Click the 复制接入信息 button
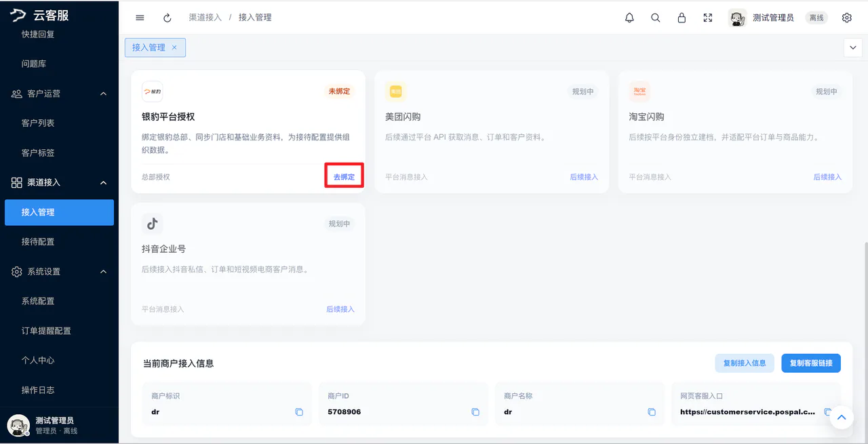Viewport: 868px width, 444px height. [745, 363]
